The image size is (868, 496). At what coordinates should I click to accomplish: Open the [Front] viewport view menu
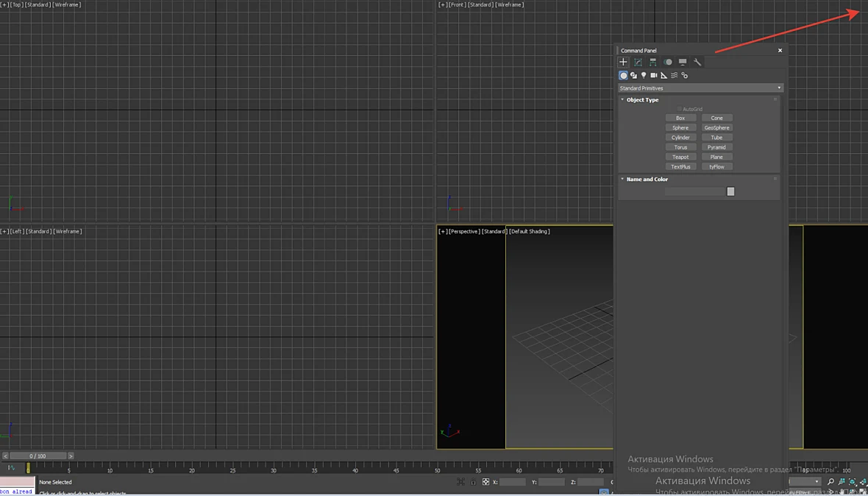pos(458,4)
